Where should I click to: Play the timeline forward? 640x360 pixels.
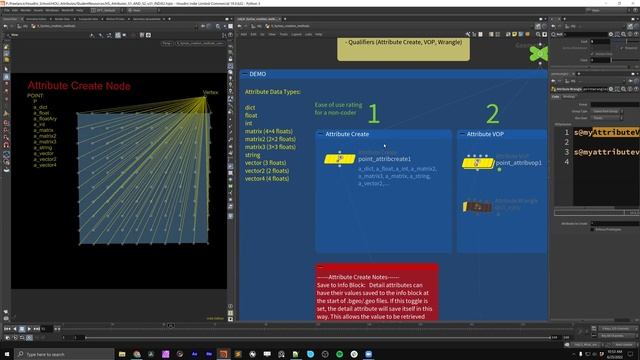point(29,329)
